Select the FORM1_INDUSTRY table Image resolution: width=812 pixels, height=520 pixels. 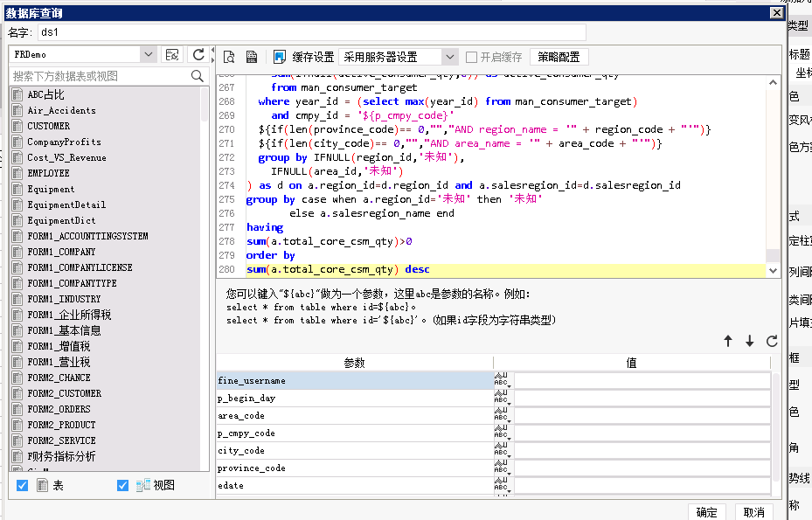pyautogui.click(x=64, y=299)
